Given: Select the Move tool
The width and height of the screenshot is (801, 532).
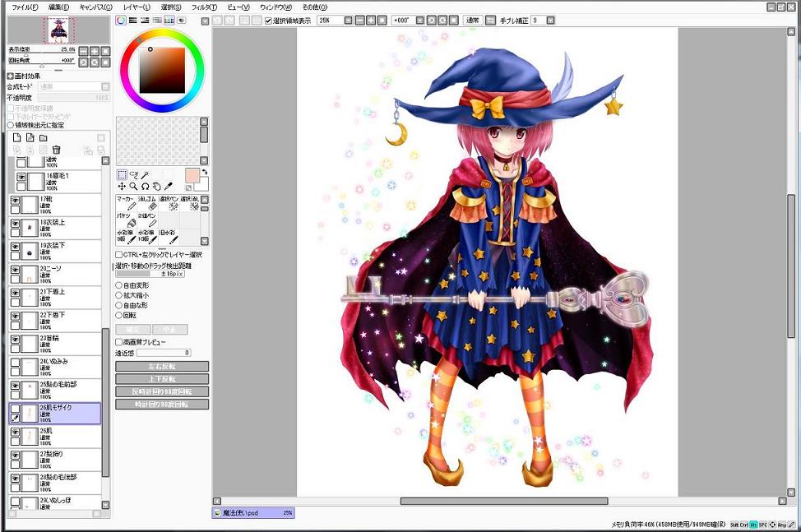Looking at the screenshot, I should pos(122,187).
